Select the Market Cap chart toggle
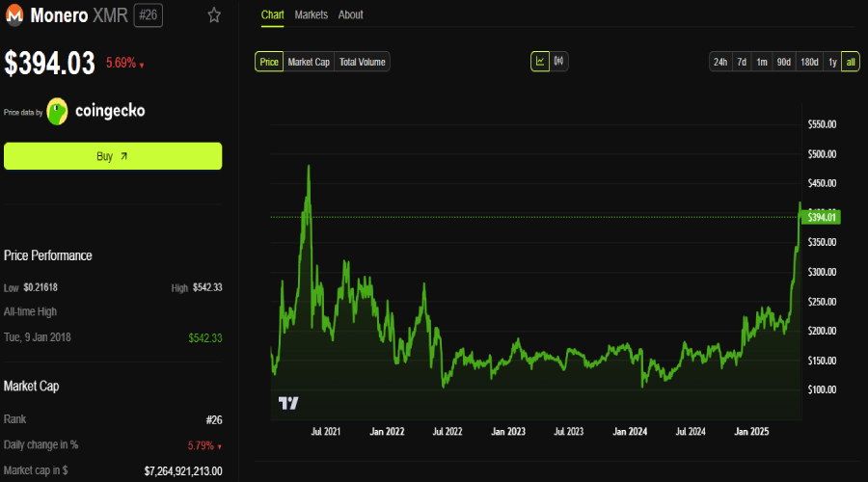868x482 pixels. click(x=309, y=62)
